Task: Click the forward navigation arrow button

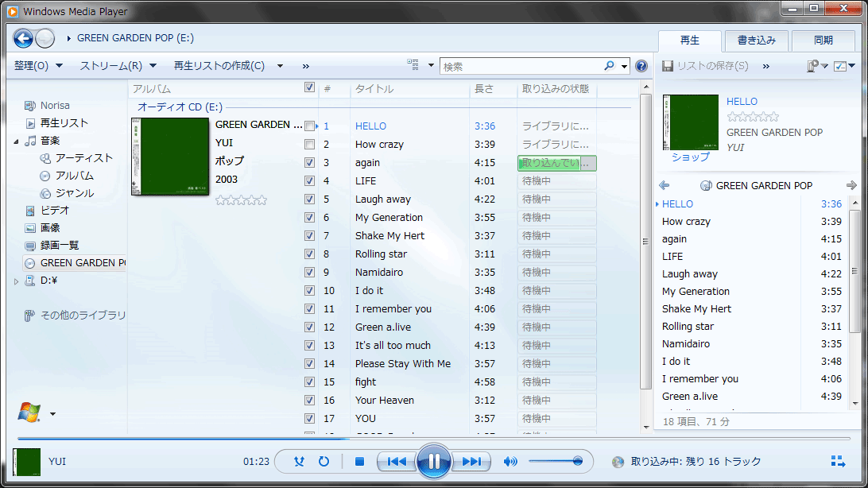Action: (x=45, y=38)
